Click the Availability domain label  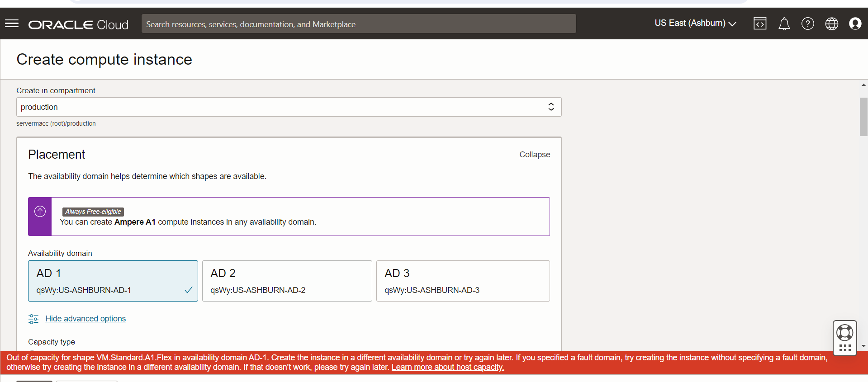(x=60, y=253)
